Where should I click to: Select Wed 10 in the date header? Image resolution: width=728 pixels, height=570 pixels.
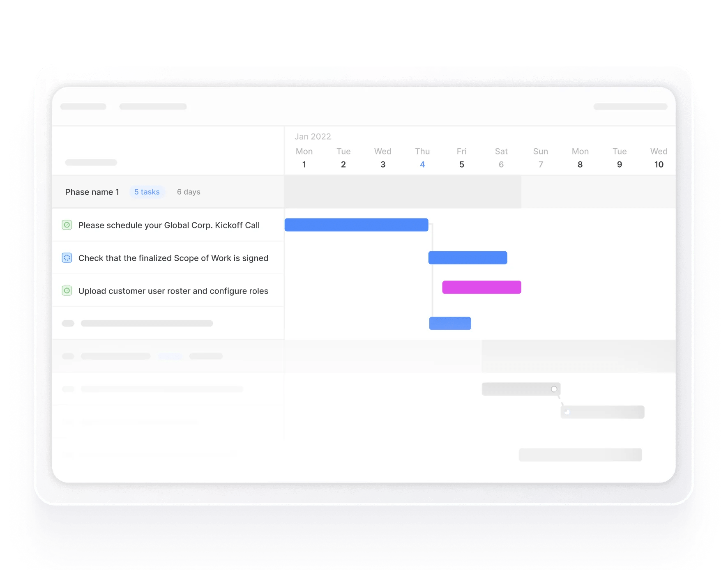[659, 158]
